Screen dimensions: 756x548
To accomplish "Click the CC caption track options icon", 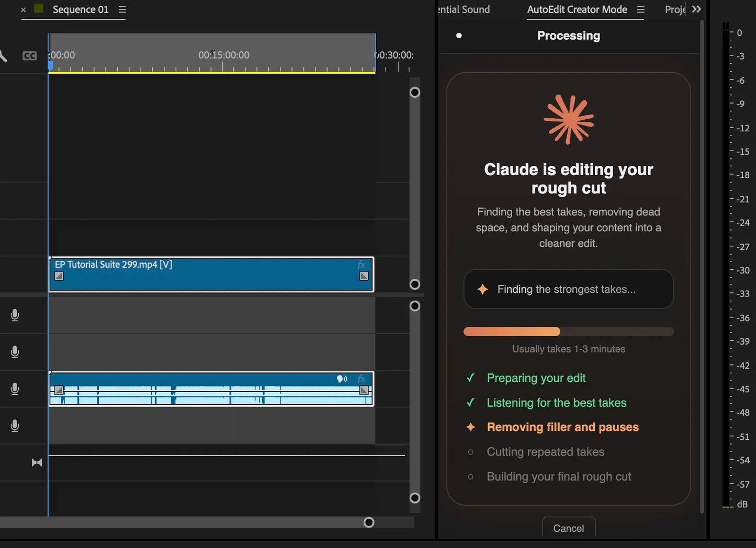I will [30, 55].
